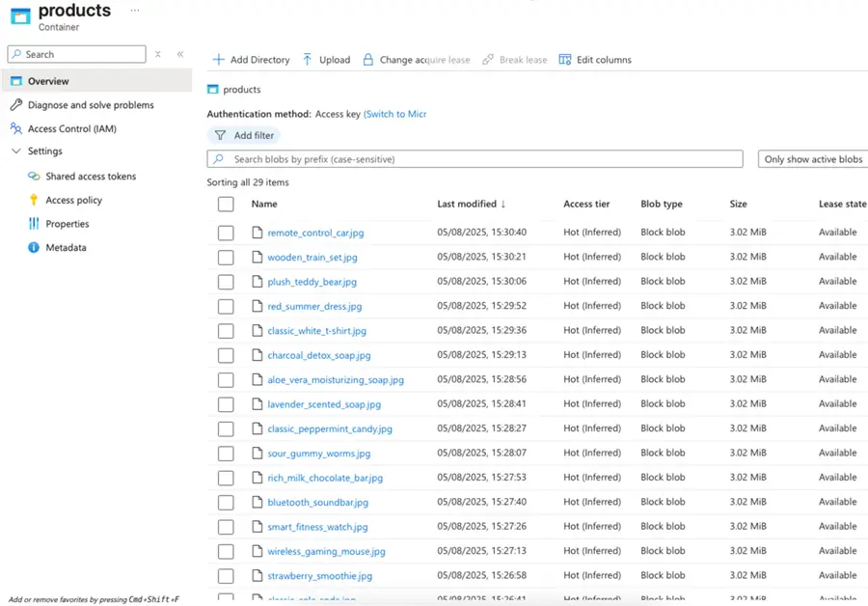Check the box for remote_control_car.jpg
The image size is (868, 606).
[226, 233]
